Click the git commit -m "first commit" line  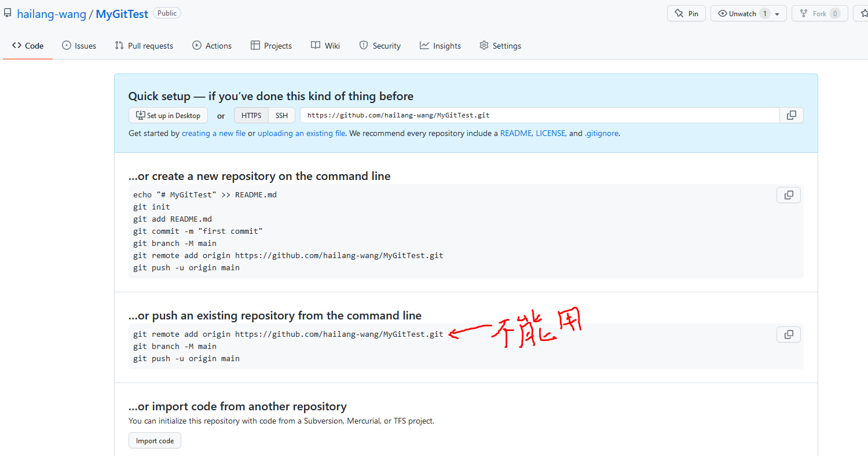click(198, 231)
